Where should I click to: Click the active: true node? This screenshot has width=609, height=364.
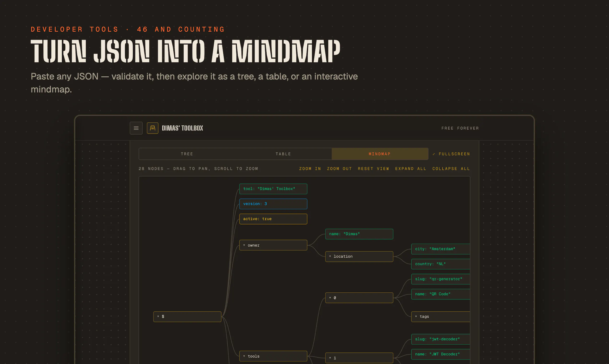click(273, 219)
